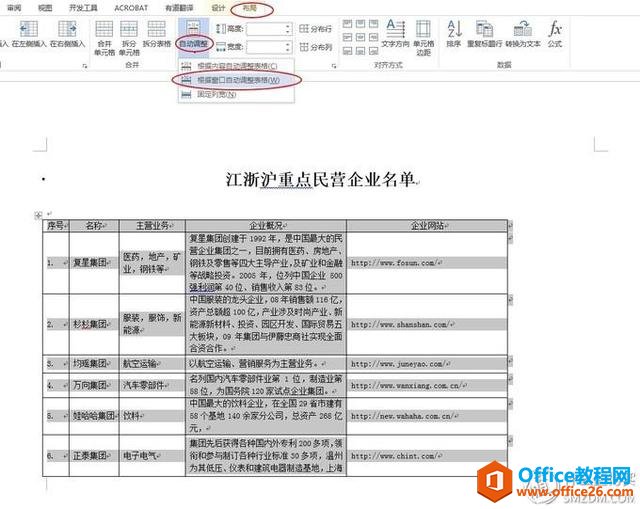Click cell 娃哈哈集团
The image size is (640, 509).
(93, 416)
